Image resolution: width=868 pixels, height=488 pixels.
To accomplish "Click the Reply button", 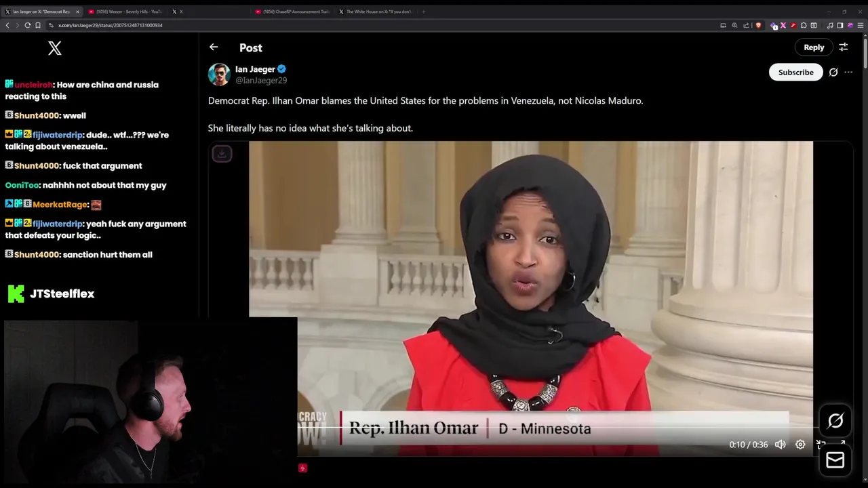I will click(x=814, y=47).
